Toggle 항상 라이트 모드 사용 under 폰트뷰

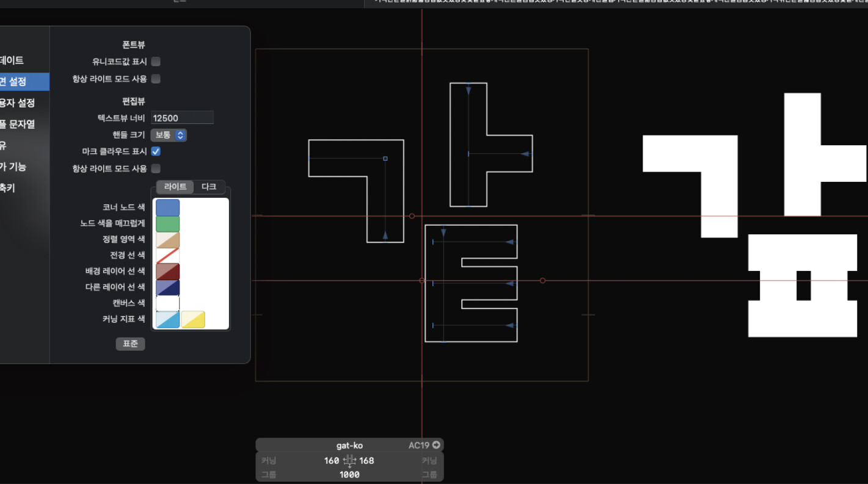156,79
